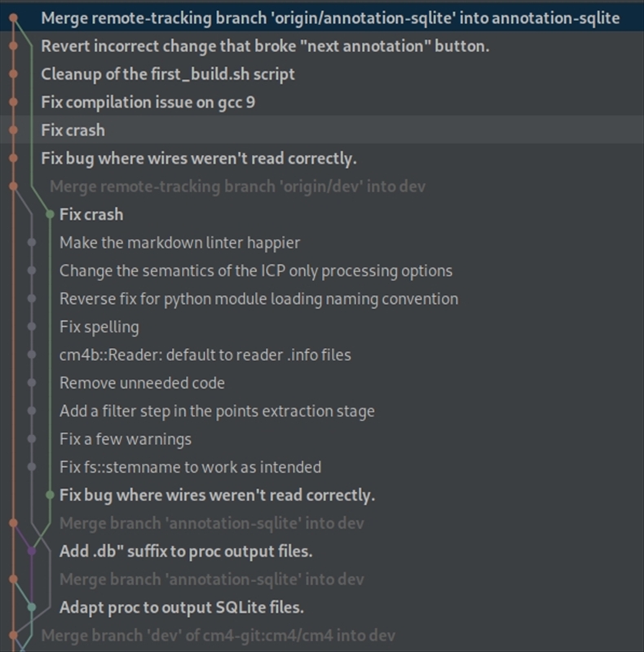644x652 pixels.
Task: Select 'cm4b::Reader: default to reader .info files'
Action: click(205, 355)
